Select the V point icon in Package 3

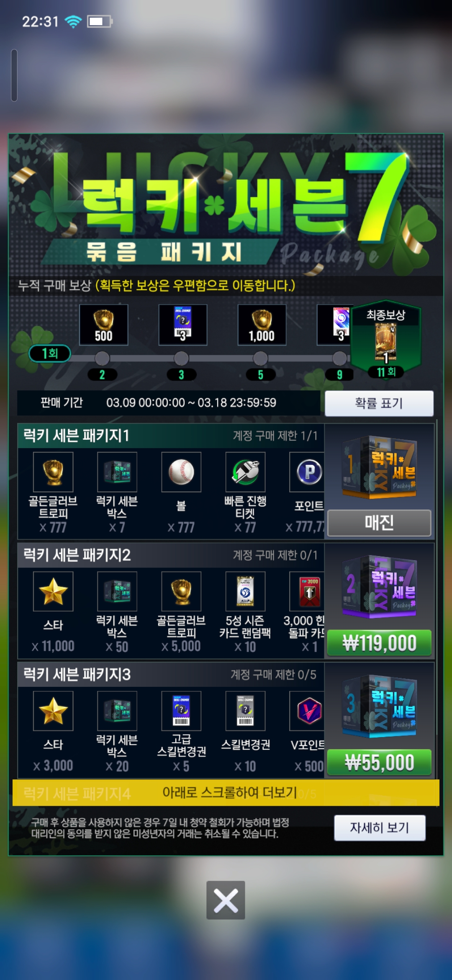pyautogui.click(x=308, y=711)
